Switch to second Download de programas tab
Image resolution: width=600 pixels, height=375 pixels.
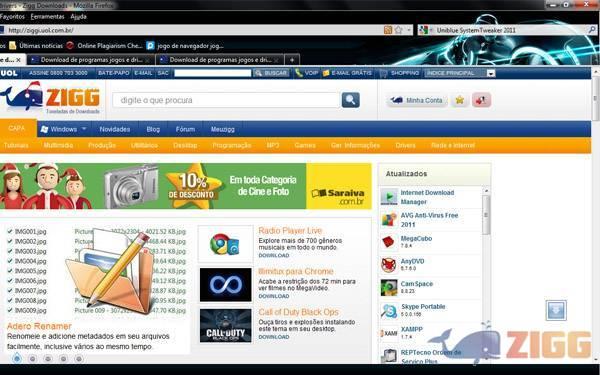click(x=219, y=60)
